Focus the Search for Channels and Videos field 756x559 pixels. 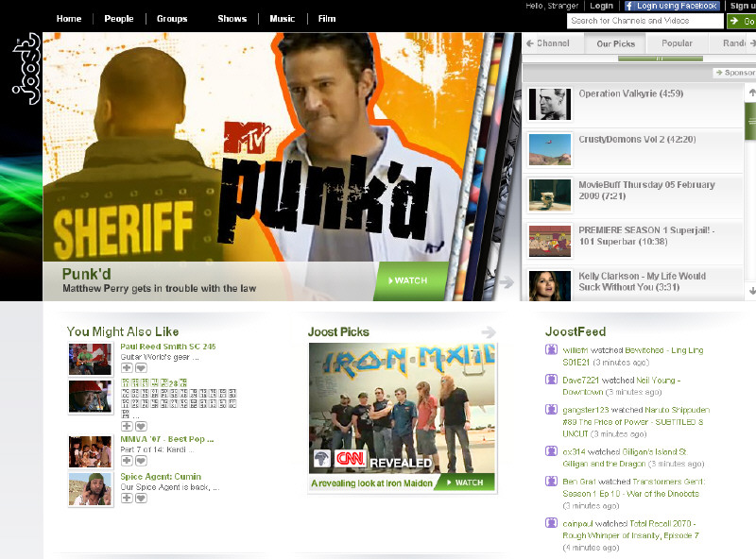coord(645,21)
